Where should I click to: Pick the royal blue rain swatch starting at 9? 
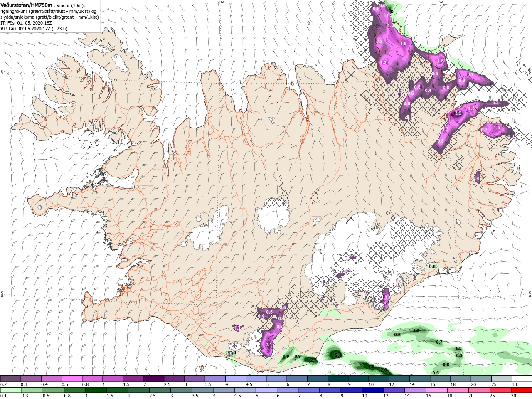click(352, 390)
